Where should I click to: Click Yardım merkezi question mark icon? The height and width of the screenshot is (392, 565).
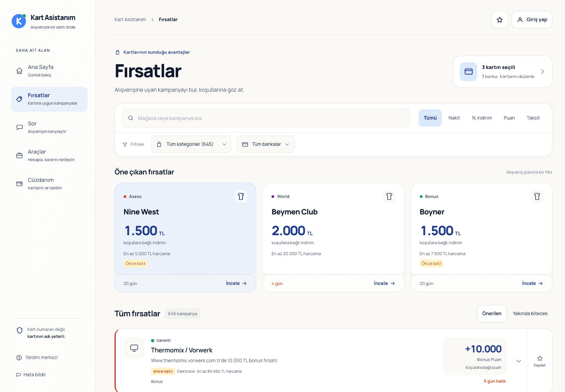pyautogui.click(x=19, y=358)
